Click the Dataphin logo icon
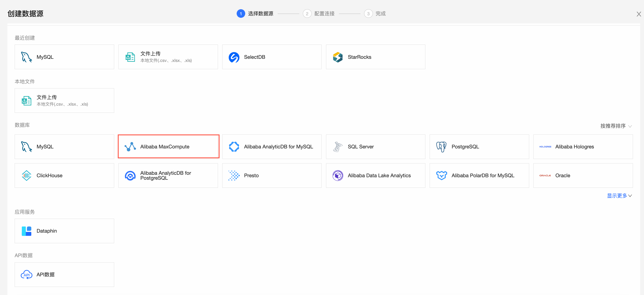The width and height of the screenshot is (644, 295). click(26, 231)
